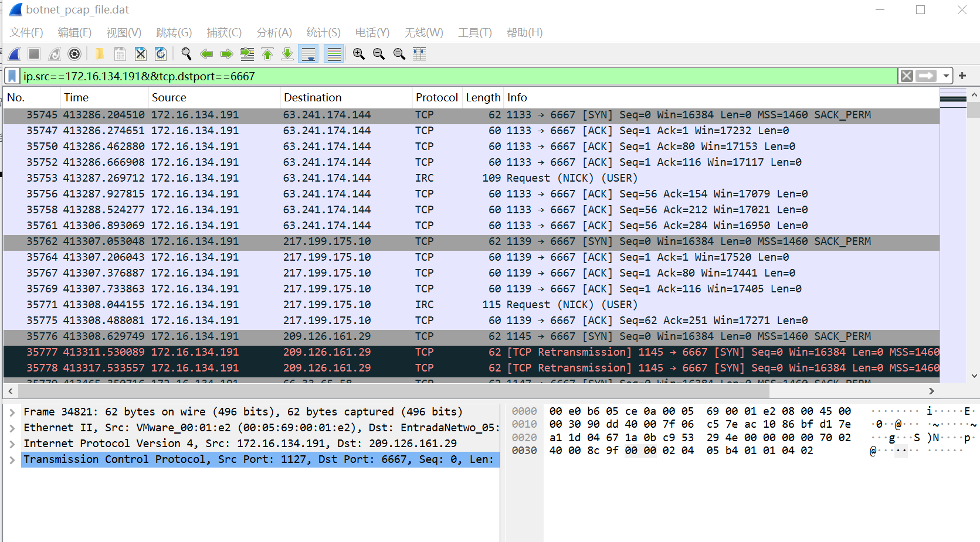980x542 pixels.
Task: Select packet 35753 IRC Request row
Action: coord(472,178)
